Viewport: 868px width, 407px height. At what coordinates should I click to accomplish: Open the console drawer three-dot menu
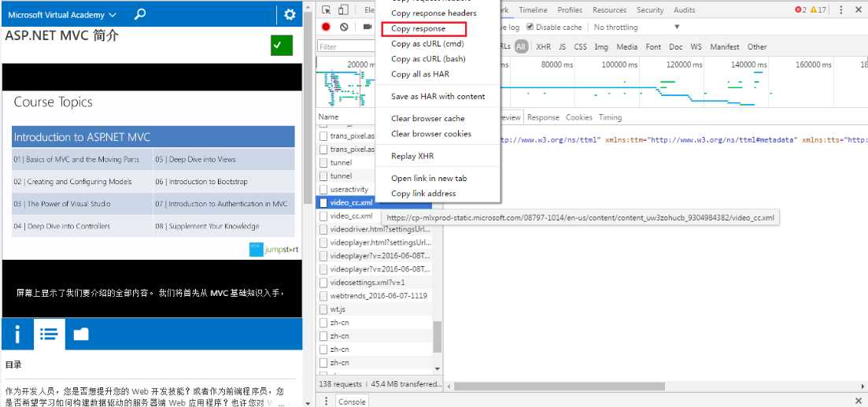point(326,401)
